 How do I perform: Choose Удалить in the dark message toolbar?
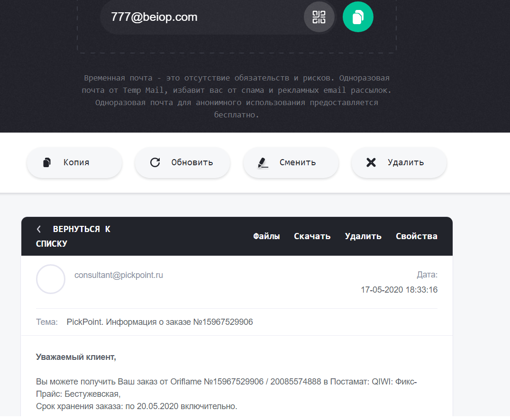pos(363,236)
